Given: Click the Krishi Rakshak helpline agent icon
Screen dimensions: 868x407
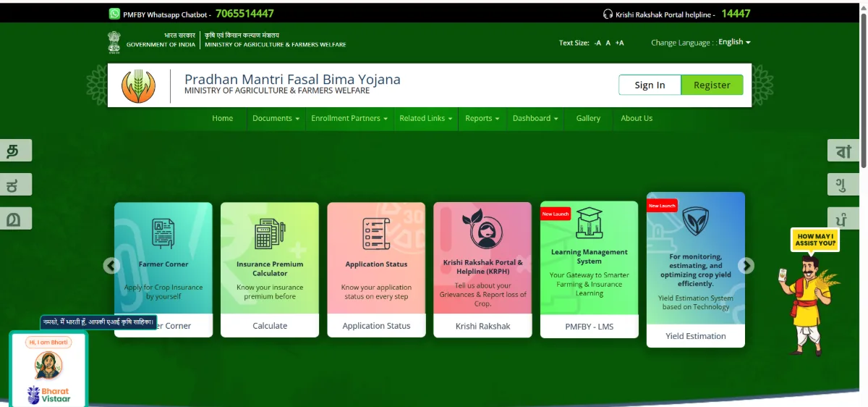Looking at the screenshot, I should coord(482,230).
